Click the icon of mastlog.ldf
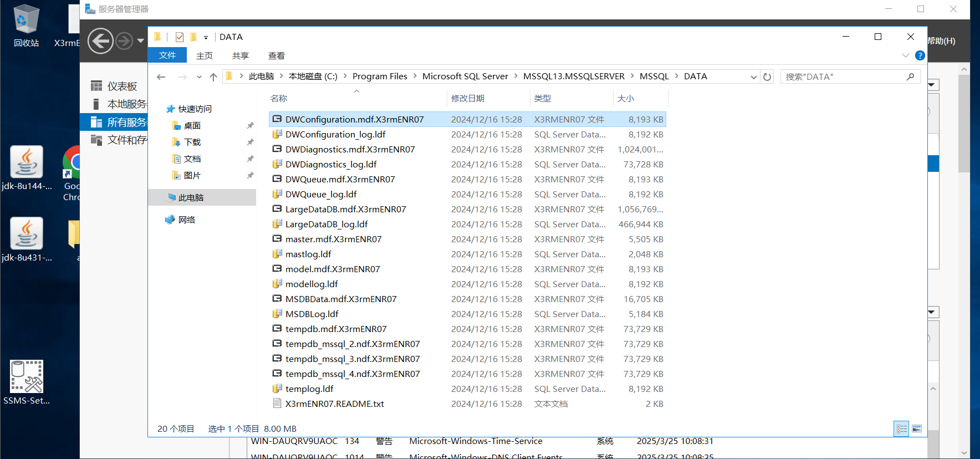This screenshot has width=980, height=459. tap(277, 254)
